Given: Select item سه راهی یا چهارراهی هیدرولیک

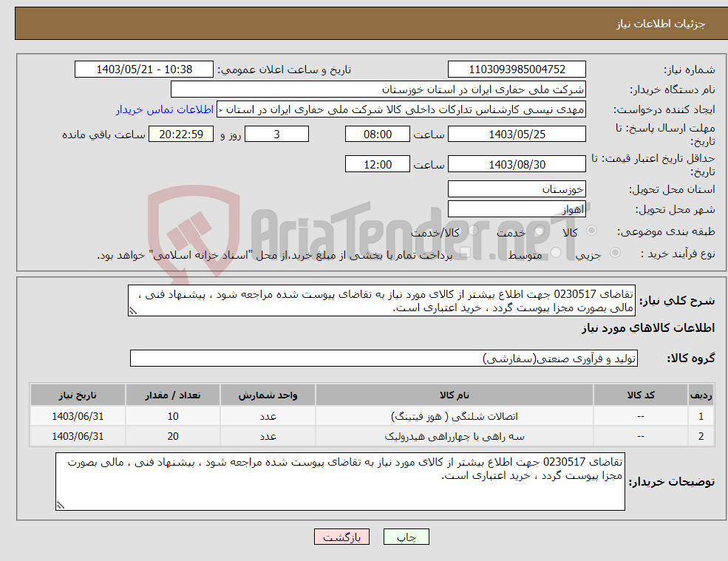Looking at the screenshot, I should coord(454,436).
